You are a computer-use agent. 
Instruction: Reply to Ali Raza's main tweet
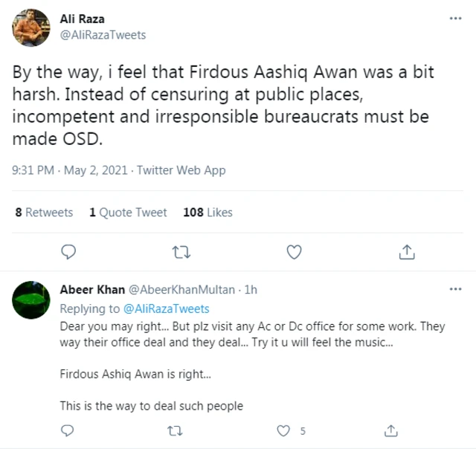coord(68,252)
